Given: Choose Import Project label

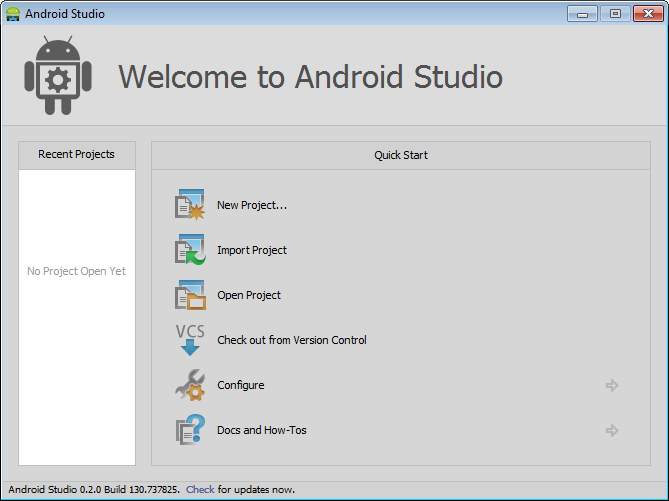Looking at the screenshot, I should click(252, 250).
